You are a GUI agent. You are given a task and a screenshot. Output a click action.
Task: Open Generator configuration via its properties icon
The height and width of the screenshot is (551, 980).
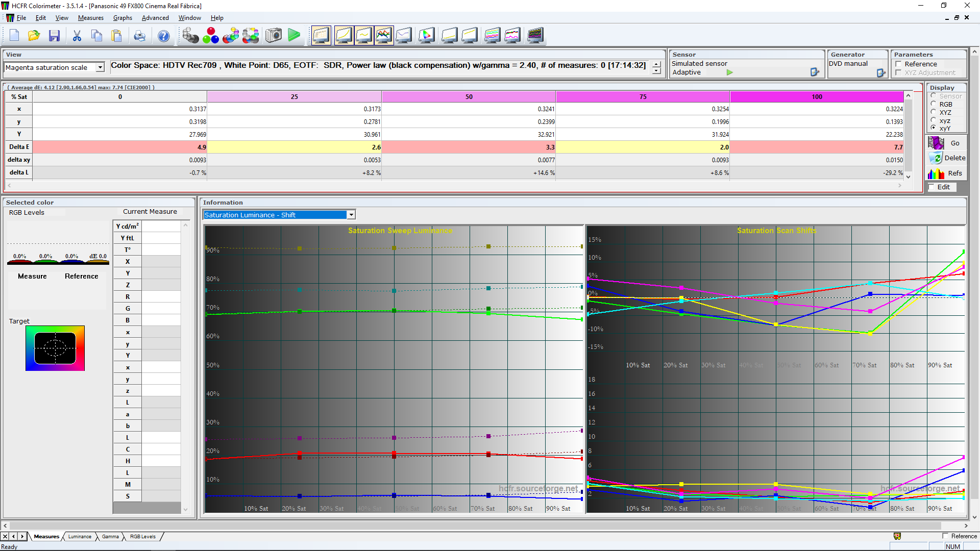(x=881, y=73)
